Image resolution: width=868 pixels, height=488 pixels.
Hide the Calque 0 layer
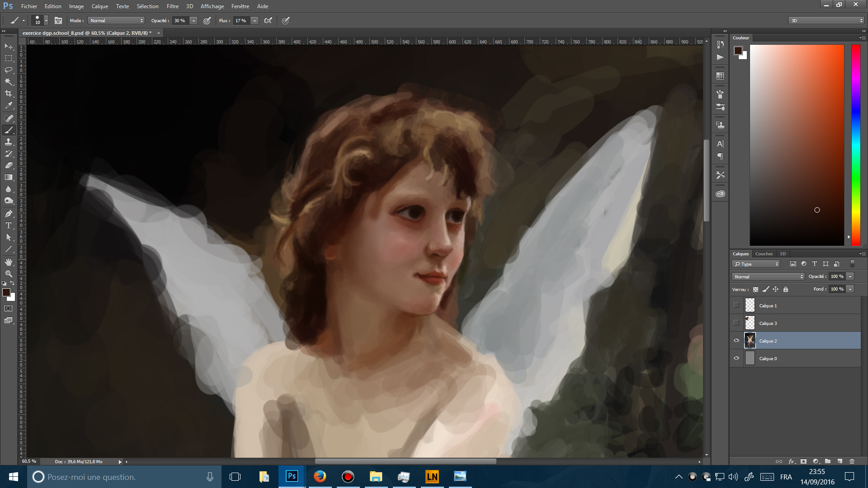736,358
